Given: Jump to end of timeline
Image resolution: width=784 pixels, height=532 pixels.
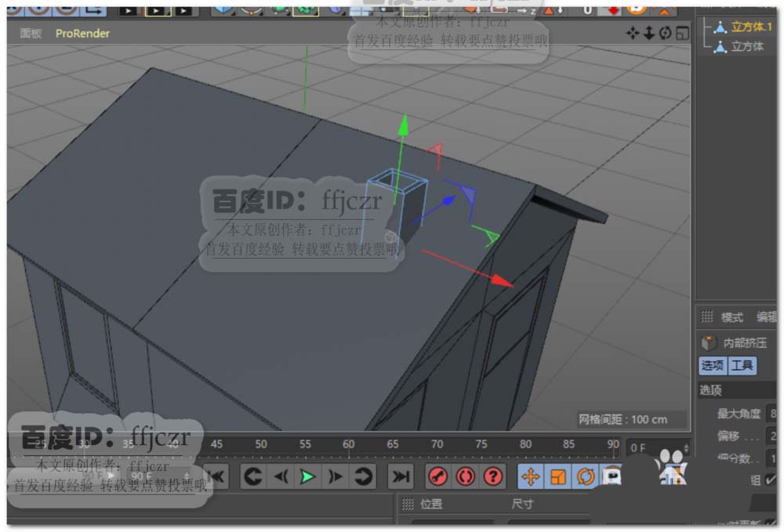Looking at the screenshot, I should [x=401, y=476].
